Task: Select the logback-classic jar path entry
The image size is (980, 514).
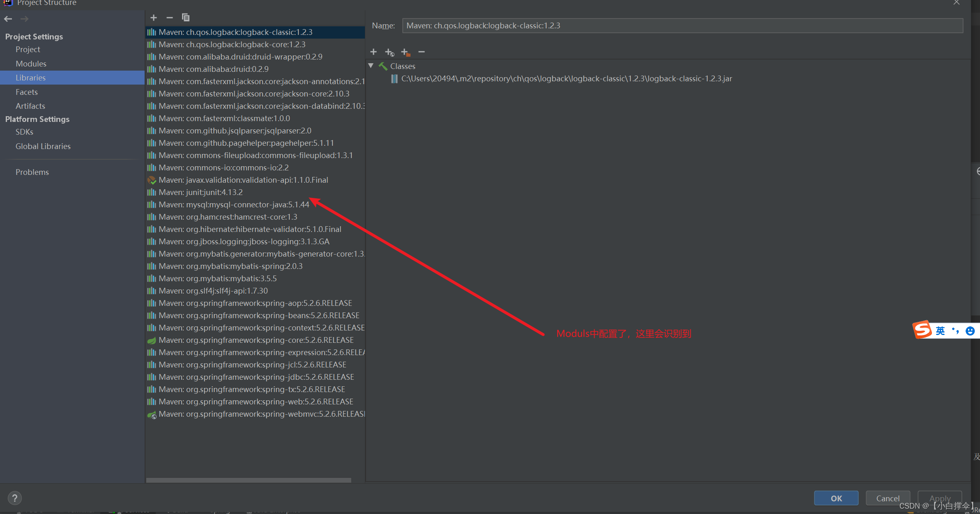Action: coord(567,78)
